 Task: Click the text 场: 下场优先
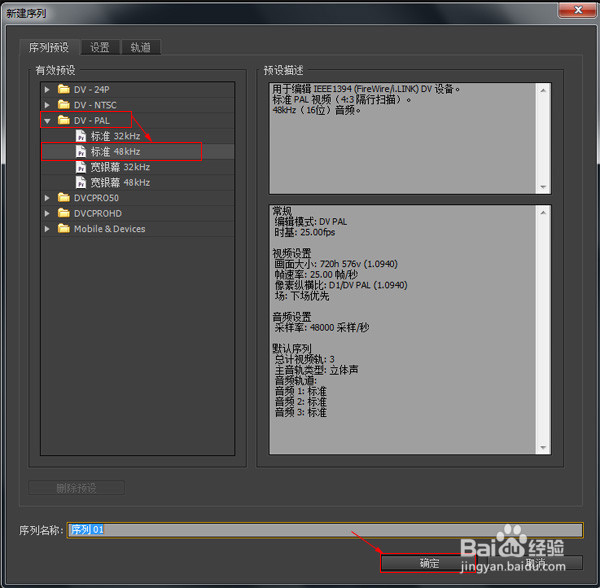[302, 296]
